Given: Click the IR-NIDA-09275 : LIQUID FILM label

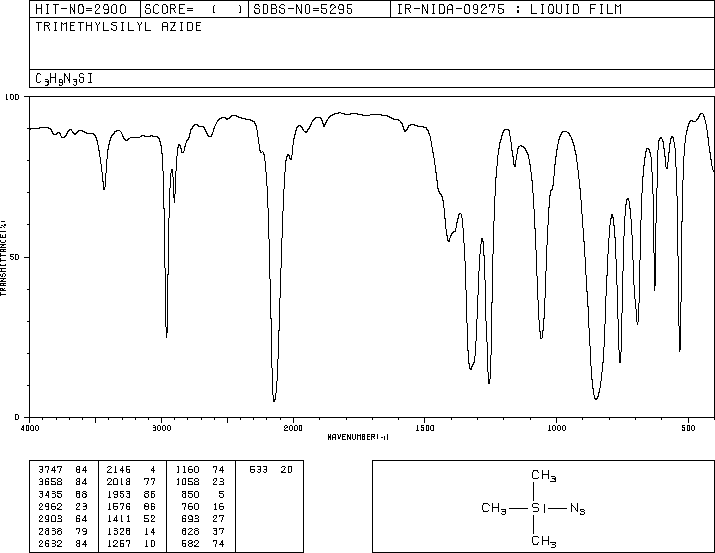Looking at the screenshot, I should (x=509, y=9).
